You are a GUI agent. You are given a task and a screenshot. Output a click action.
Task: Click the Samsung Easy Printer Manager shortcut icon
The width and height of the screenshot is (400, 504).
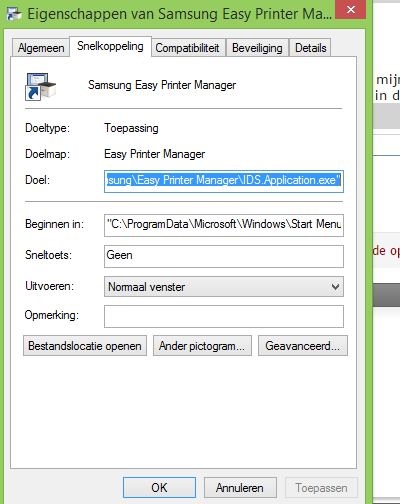40,86
